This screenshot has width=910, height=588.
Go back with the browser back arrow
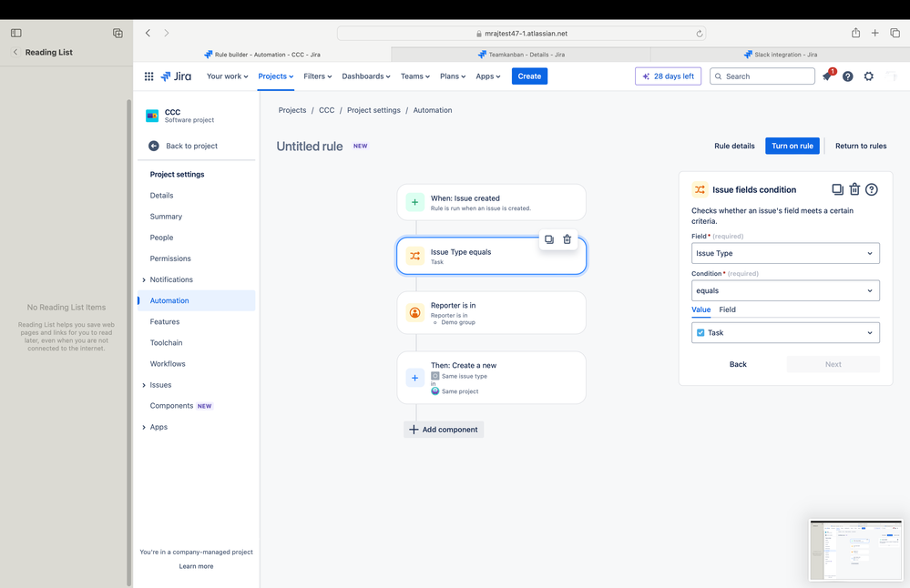pos(148,33)
